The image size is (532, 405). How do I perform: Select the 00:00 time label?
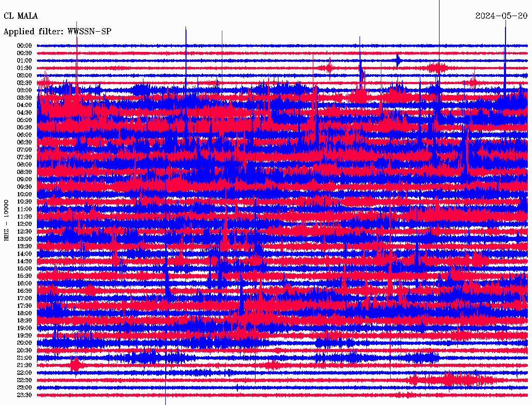24,46
